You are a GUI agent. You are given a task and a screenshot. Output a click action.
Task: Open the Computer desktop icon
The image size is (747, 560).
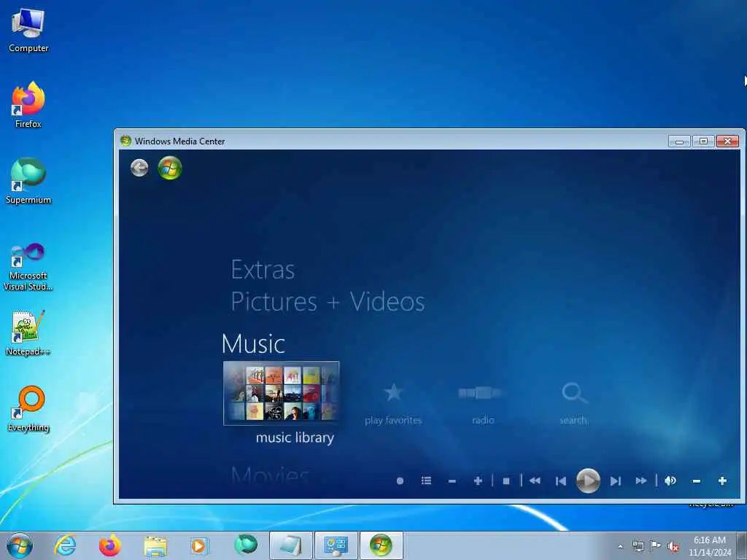tap(28, 31)
